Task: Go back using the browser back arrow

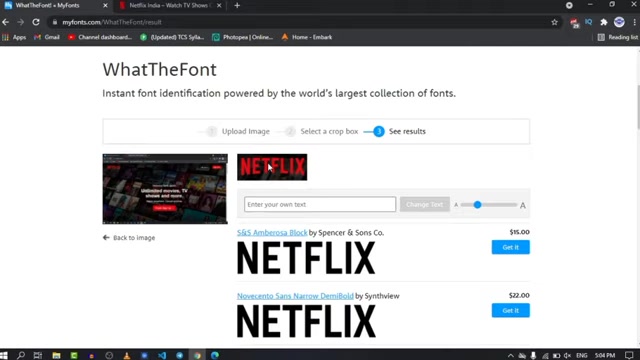Action: 6,22
